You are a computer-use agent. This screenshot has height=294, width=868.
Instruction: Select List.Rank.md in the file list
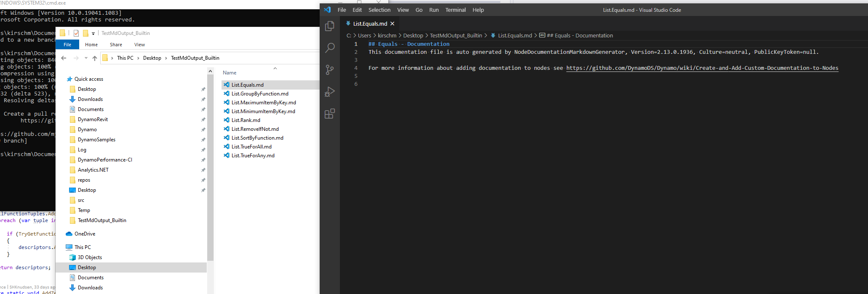(246, 120)
